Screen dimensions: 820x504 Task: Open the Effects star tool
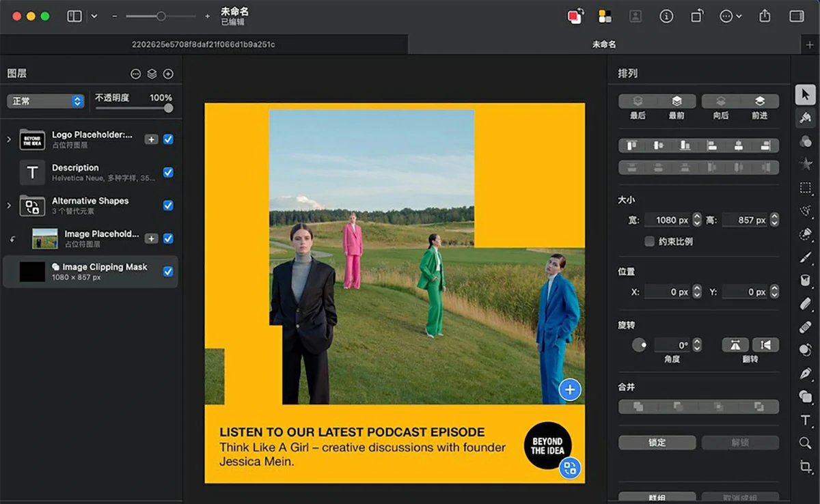(806, 164)
